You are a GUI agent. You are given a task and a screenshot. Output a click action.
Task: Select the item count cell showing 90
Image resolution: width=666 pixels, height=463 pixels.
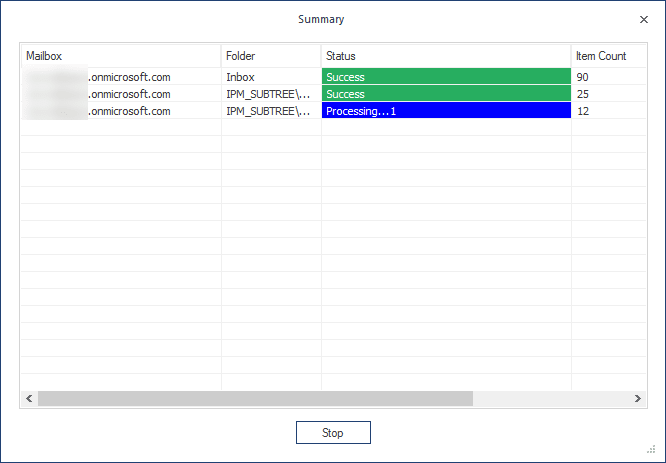tap(609, 77)
